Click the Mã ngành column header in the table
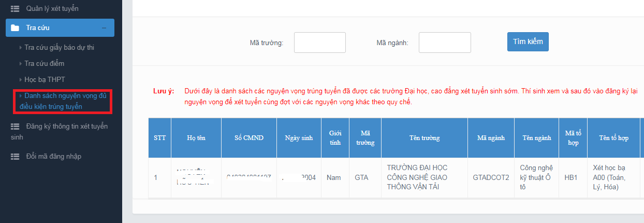644x223 pixels. [490, 138]
